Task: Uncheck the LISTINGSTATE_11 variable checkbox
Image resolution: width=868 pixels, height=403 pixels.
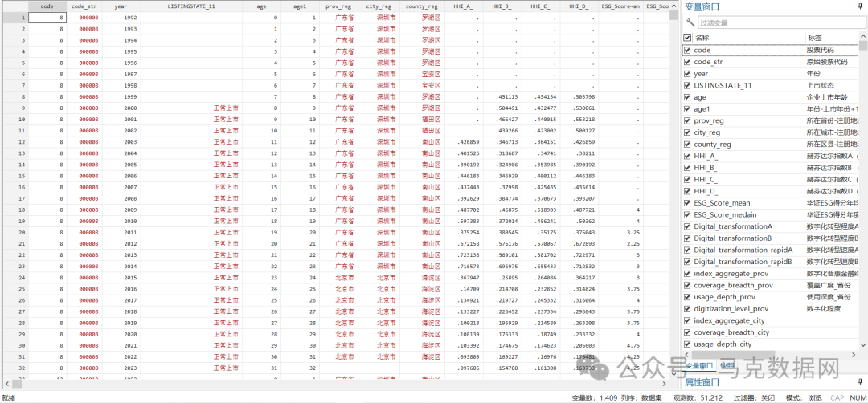Action: pos(687,85)
